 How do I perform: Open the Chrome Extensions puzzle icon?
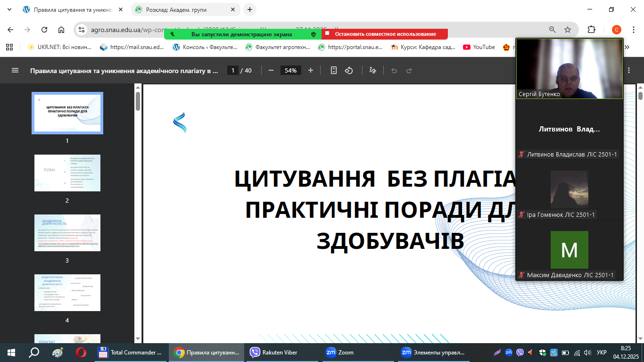coord(591,30)
